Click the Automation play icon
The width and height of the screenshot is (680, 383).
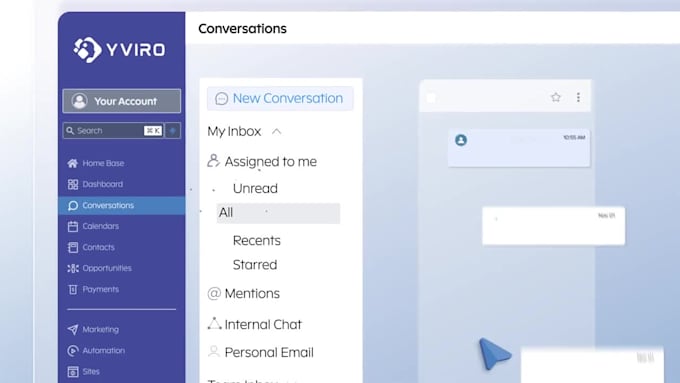pyautogui.click(x=72, y=350)
